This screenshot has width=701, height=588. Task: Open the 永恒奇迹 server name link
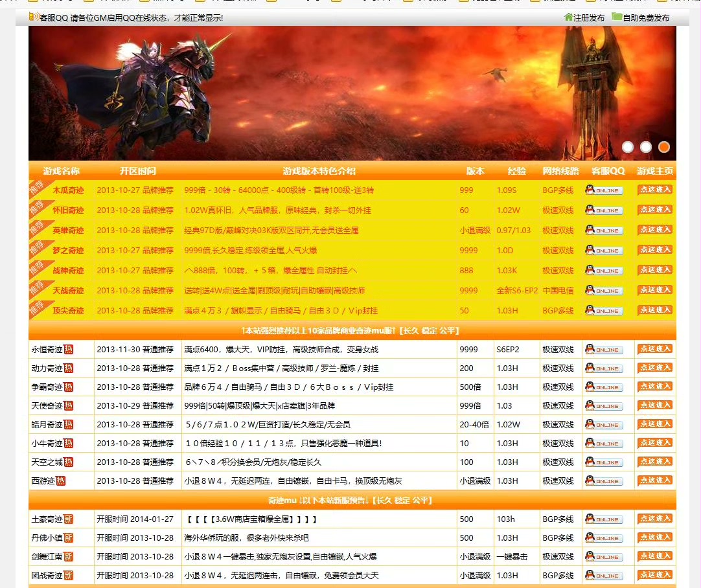[47, 350]
